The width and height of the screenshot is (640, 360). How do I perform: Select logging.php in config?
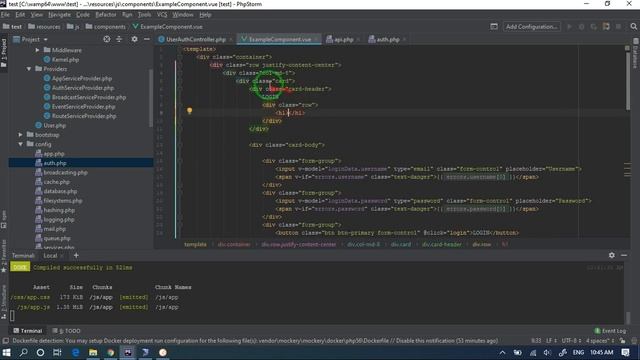click(x=59, y=220)
